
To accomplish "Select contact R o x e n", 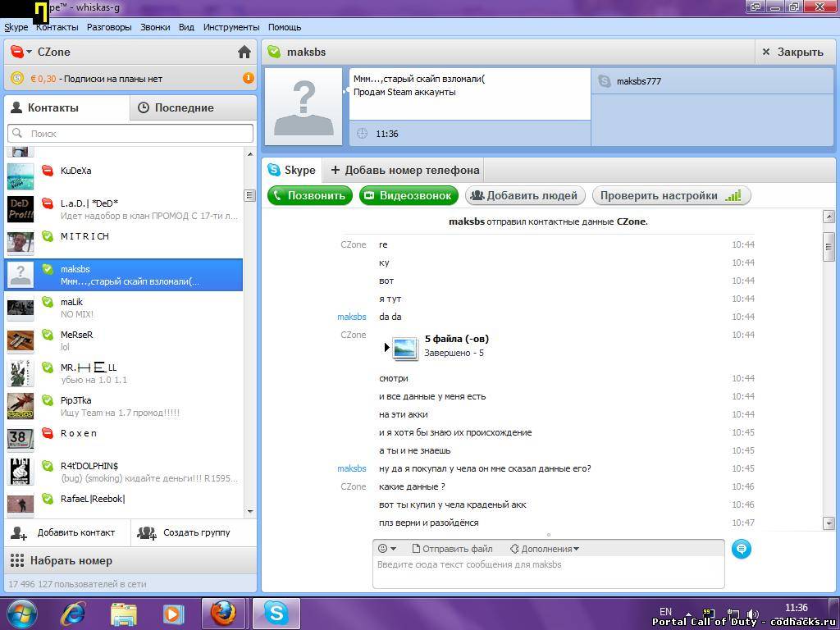I will 123,439.
